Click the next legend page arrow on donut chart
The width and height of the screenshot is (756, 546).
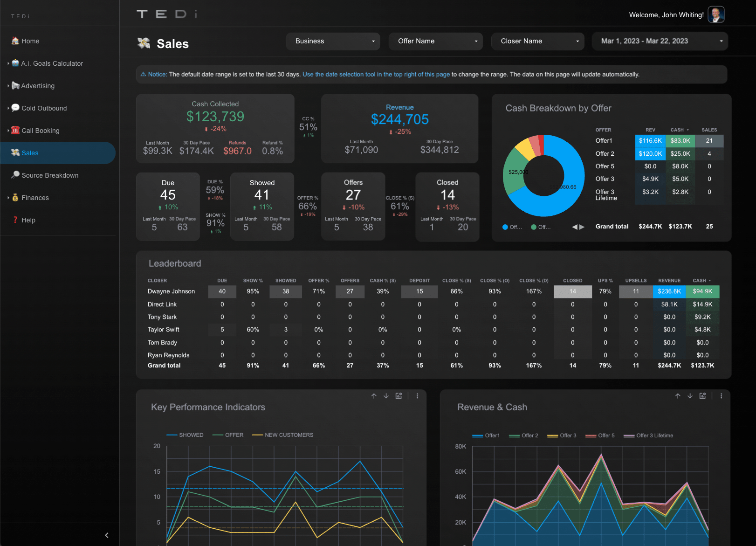tap(582, 227)
